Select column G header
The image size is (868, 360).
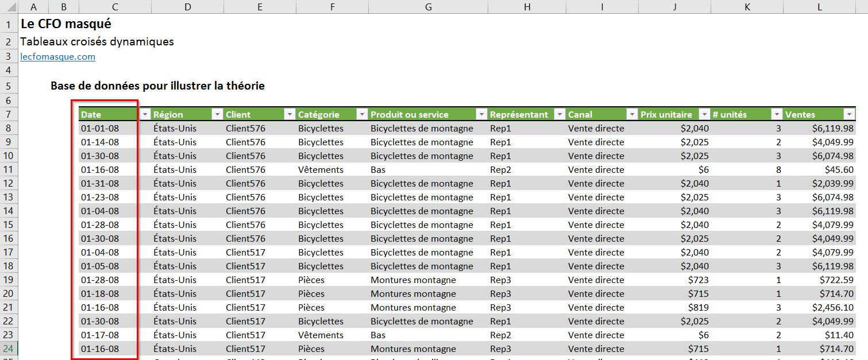pyautogui.click(x=429, y=7)
